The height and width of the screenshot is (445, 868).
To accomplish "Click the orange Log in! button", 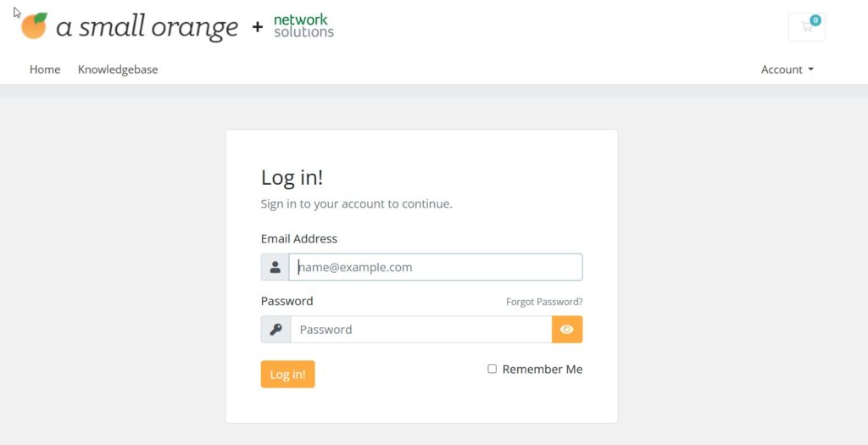I will point(288,374).
